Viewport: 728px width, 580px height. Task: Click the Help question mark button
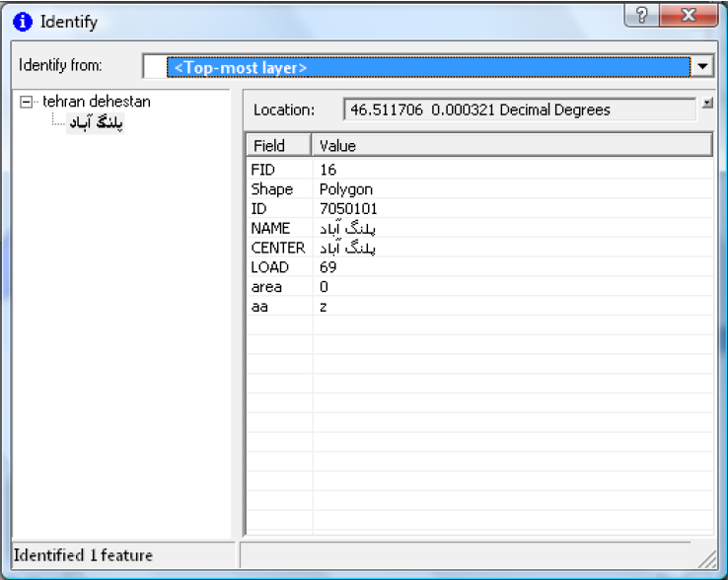[642, 16]
